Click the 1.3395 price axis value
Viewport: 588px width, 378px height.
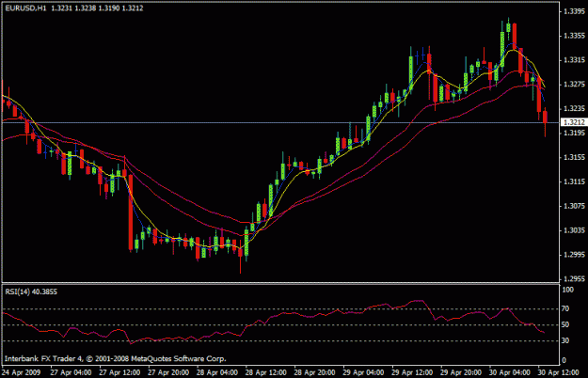(574, 11)
